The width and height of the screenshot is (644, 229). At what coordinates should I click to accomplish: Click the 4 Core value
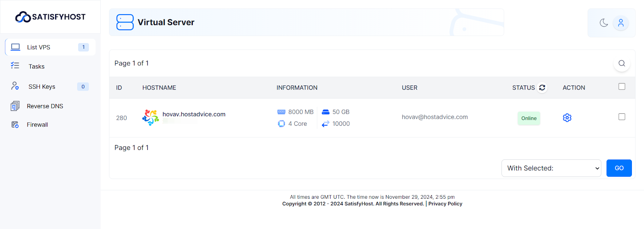pos(297,124)
